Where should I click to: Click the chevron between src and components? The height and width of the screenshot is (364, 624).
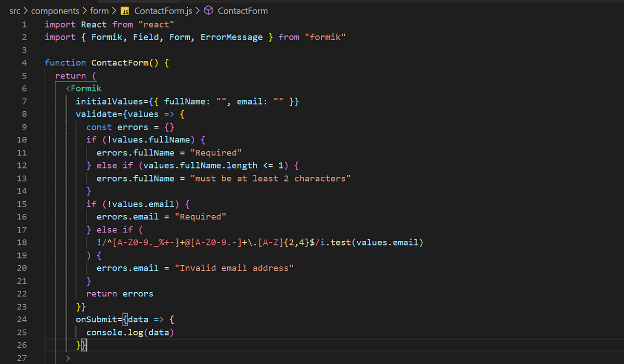(24, 10)
